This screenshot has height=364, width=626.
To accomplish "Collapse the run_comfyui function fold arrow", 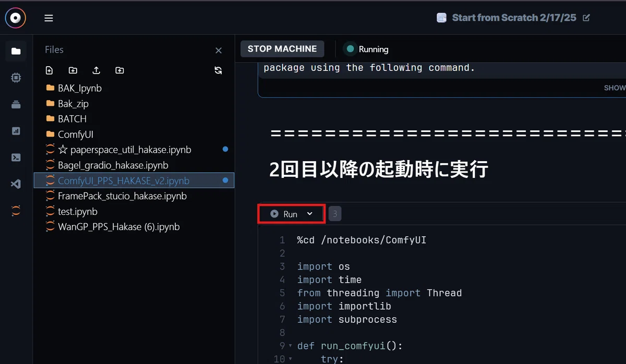I will tap(291, 346).
